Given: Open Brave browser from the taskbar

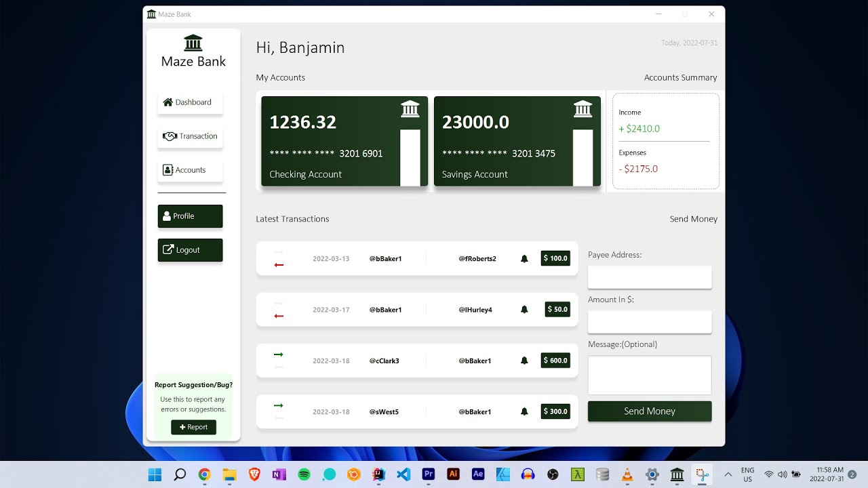Looking at the screenshot, I should click(x=254, y=474).
